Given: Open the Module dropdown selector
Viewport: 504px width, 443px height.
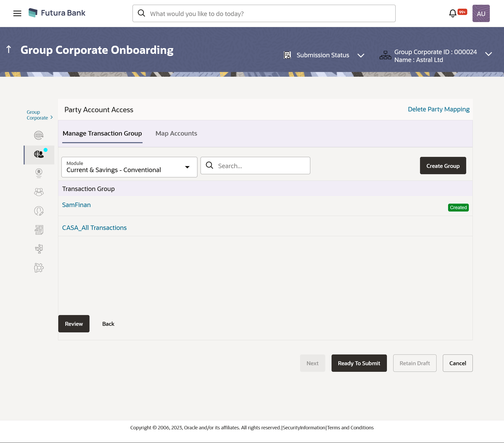Looking at the screenshot, I should point(129,167).
